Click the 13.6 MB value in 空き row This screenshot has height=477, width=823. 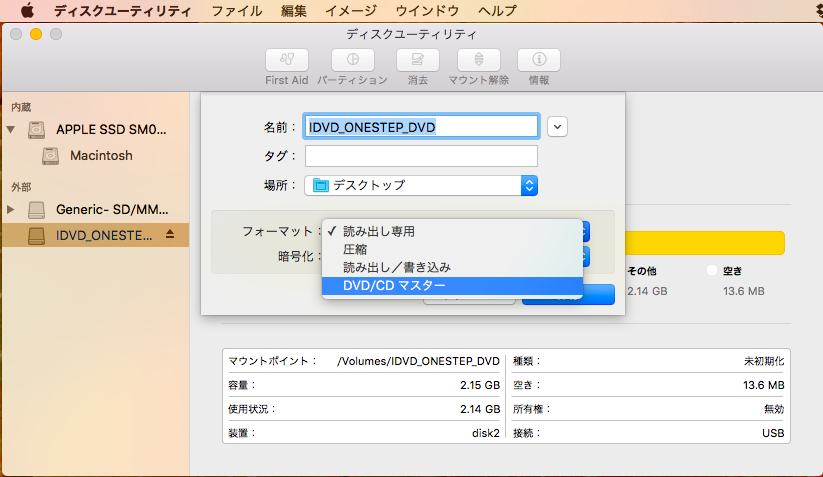coord(764,385)
